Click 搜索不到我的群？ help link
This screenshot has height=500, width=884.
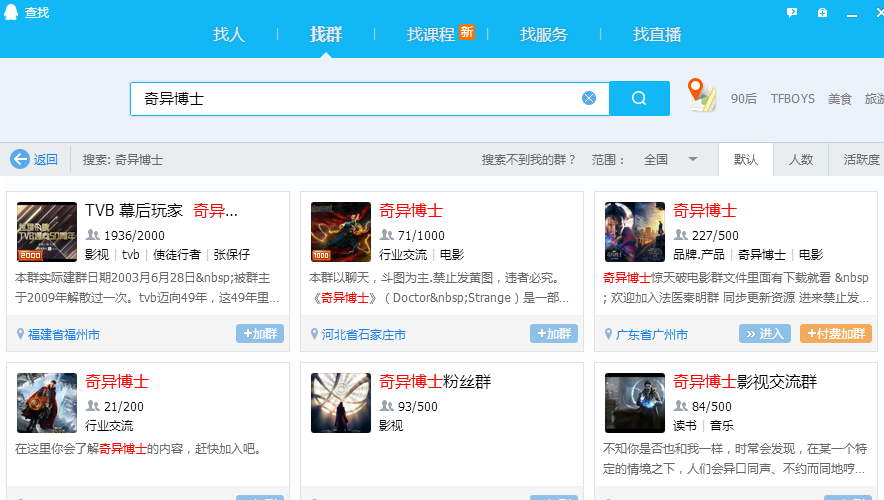pos(528,160)
